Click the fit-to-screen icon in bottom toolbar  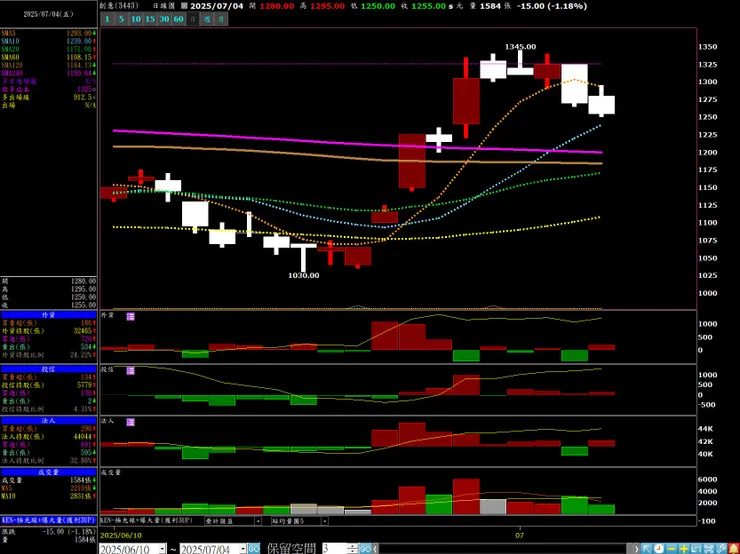708,549
